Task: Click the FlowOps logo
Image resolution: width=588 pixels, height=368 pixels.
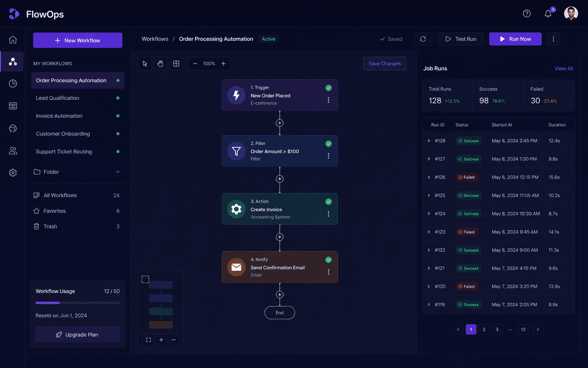Action: coord(36,14)
